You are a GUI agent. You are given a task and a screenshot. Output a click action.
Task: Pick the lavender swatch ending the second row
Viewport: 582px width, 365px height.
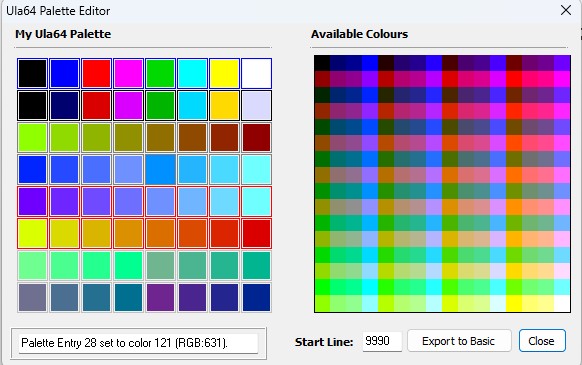[x=256, y=105]
